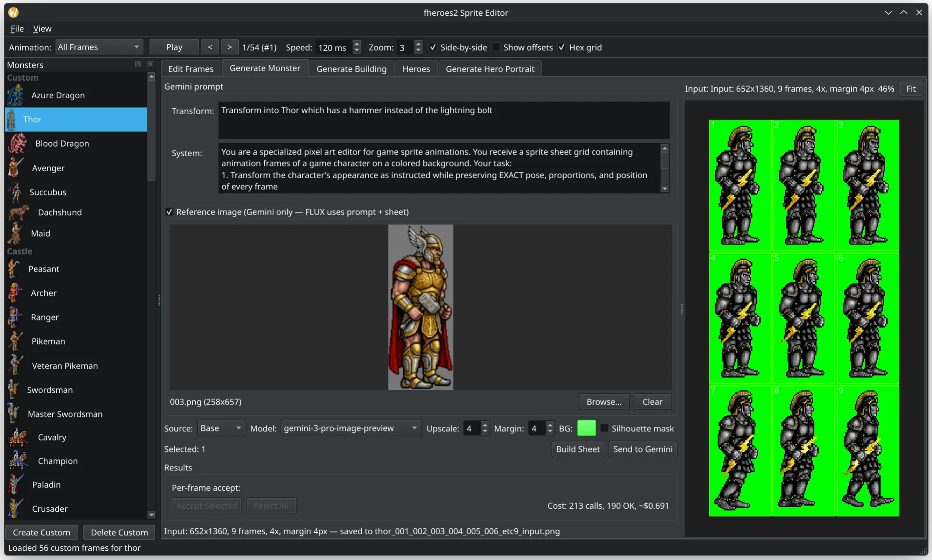
Task: Switch to the Heroes tab
Action: pos(416,69)
